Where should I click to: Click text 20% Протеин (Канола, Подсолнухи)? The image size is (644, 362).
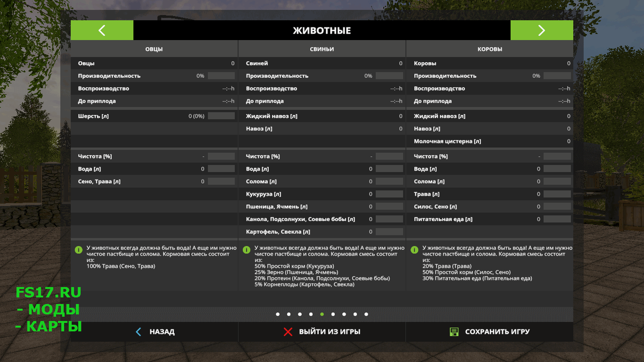pos(322,278)
